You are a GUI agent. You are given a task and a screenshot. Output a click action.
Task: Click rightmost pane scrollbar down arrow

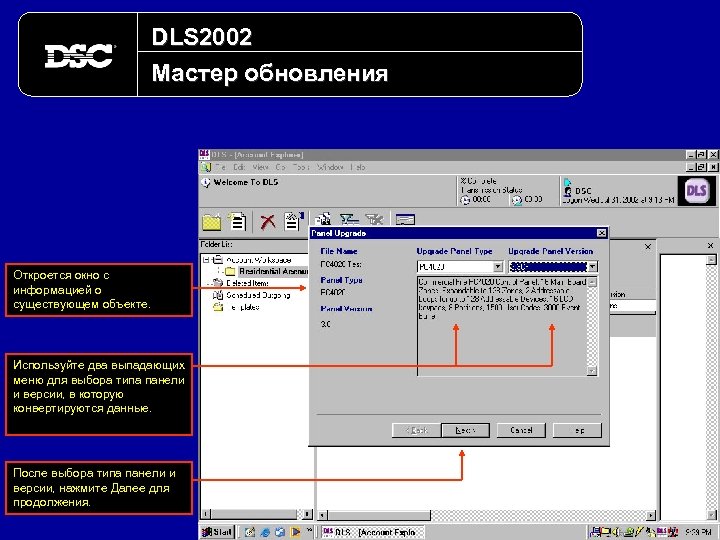point(711,515)
